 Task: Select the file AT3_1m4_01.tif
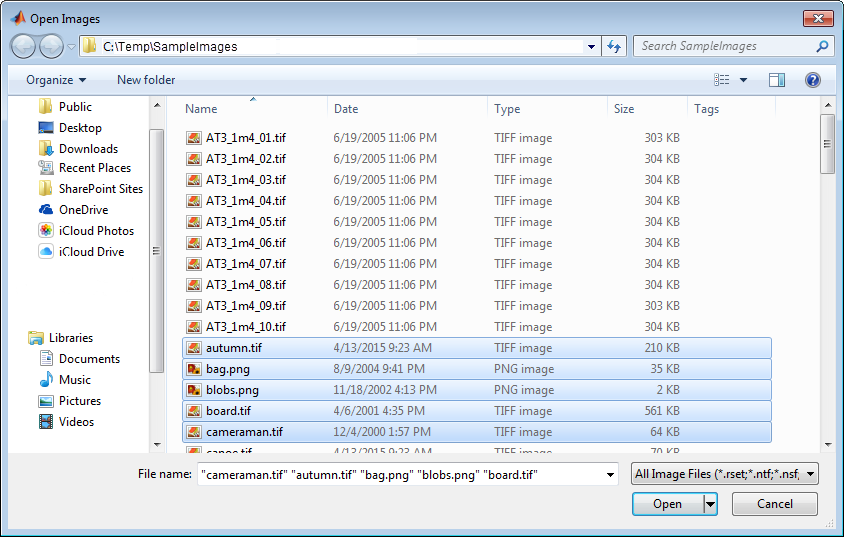(x=246, y=138)
